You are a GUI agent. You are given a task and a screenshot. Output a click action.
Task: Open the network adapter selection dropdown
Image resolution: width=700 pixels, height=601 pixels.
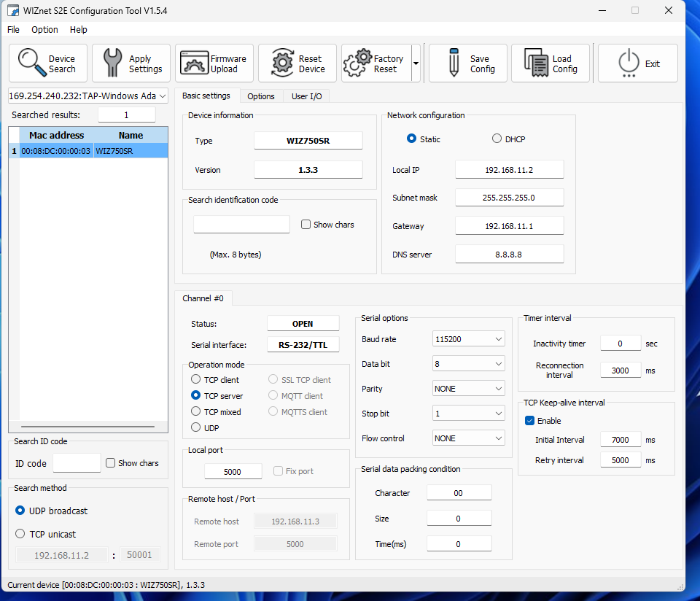pos(165,95)
